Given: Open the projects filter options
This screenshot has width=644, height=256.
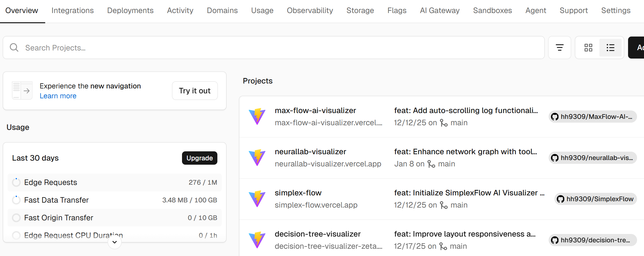Looking at the screenshot, I should (559, 48).
